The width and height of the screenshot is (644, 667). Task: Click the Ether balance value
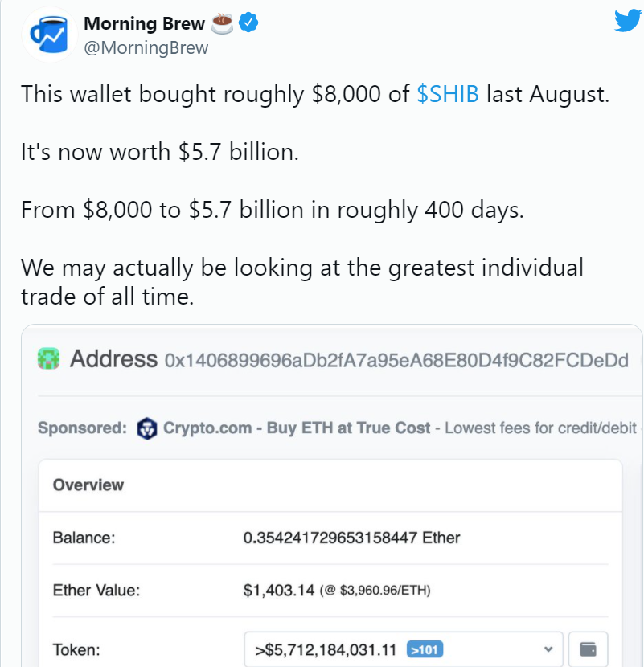click(351, 538)
